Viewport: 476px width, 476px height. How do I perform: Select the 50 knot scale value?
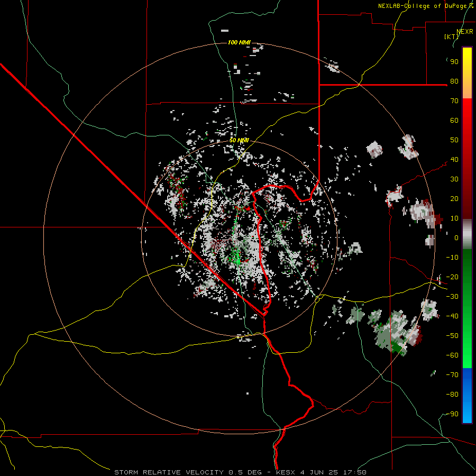(454, 140)
